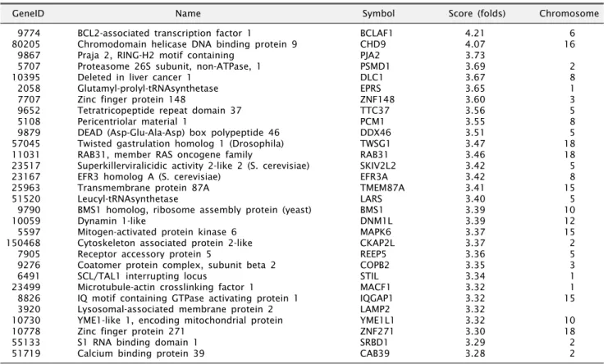
Task: Click the symbol PJA2
Action: 369,56
